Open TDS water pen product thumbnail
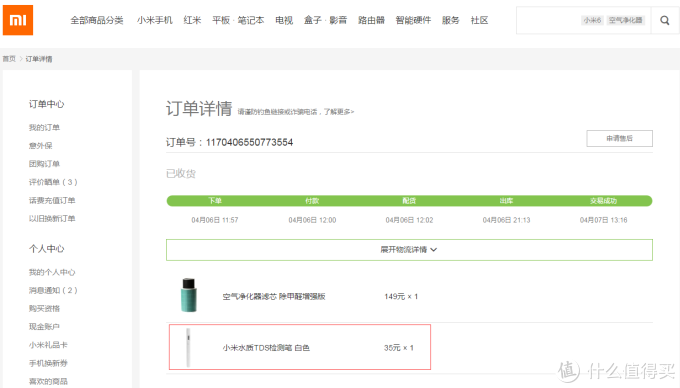Screen dimensions: 680x388 tap(188, 348)
